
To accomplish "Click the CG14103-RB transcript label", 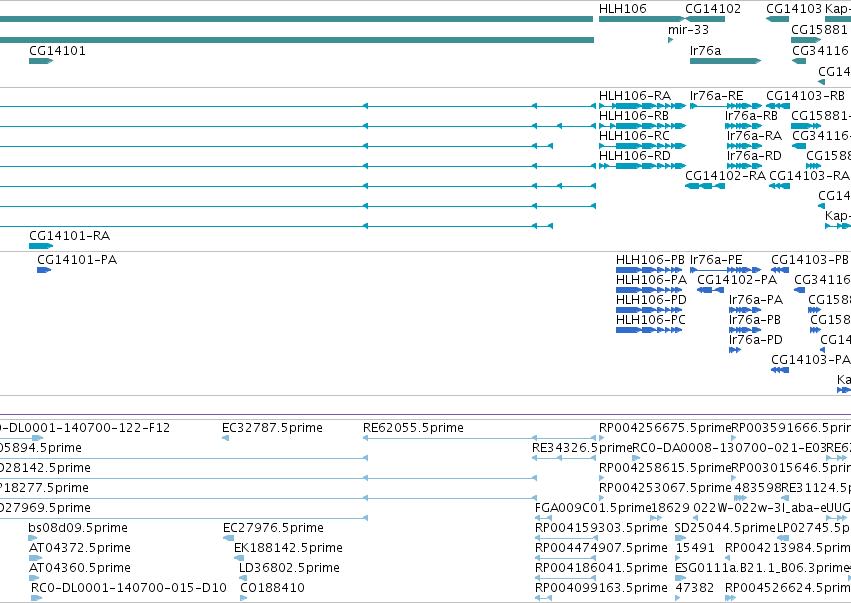I will click(805, 96).
